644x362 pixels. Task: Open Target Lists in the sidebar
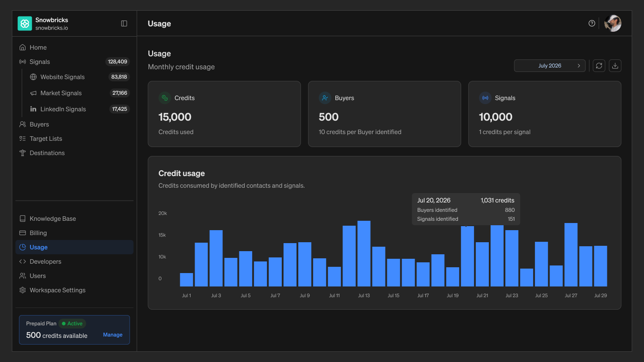75,139
